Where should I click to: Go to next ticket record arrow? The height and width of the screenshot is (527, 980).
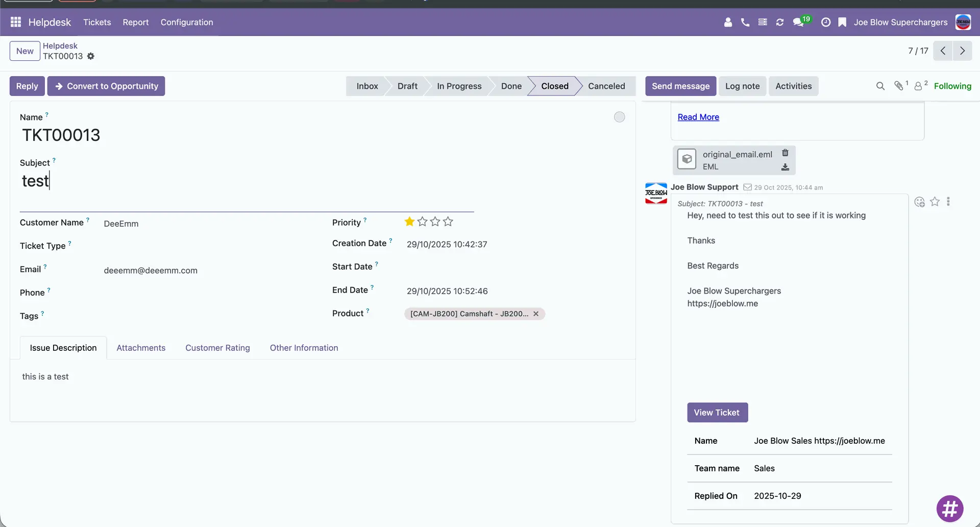(x=962, y=51)
